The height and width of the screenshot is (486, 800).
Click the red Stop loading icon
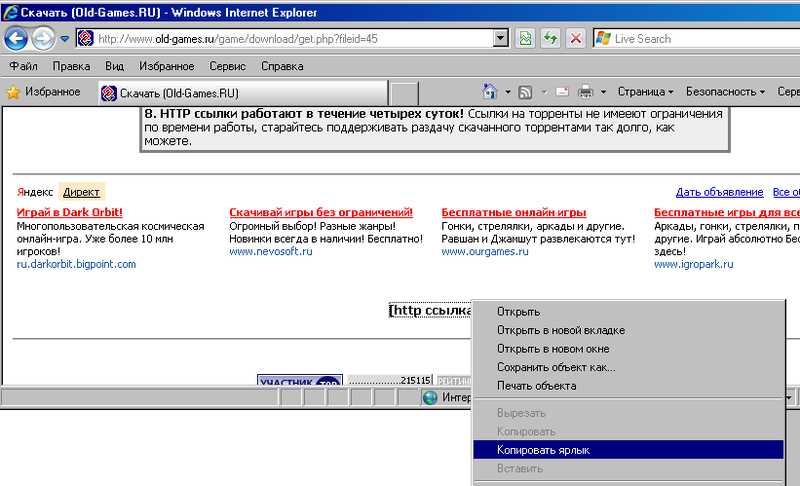576,38
